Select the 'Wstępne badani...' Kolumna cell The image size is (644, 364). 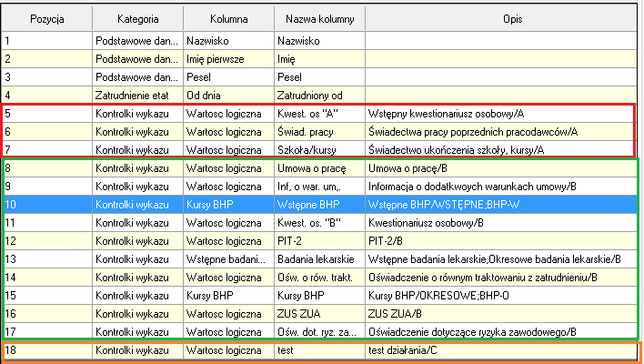point(229,259)
